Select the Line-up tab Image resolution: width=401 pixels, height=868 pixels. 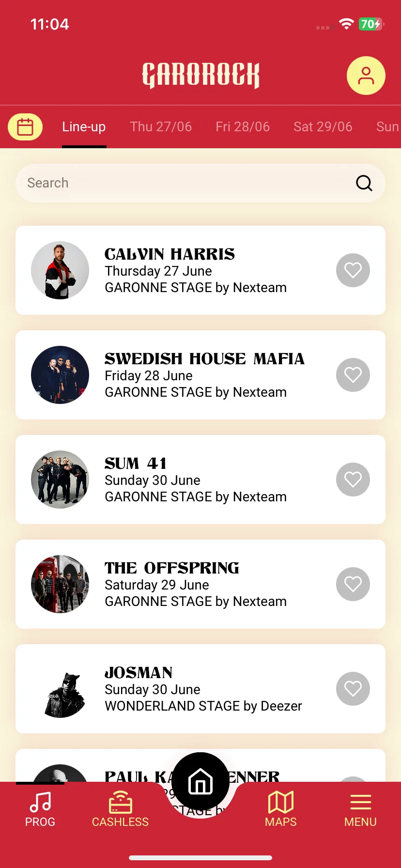tap(84, 127)
